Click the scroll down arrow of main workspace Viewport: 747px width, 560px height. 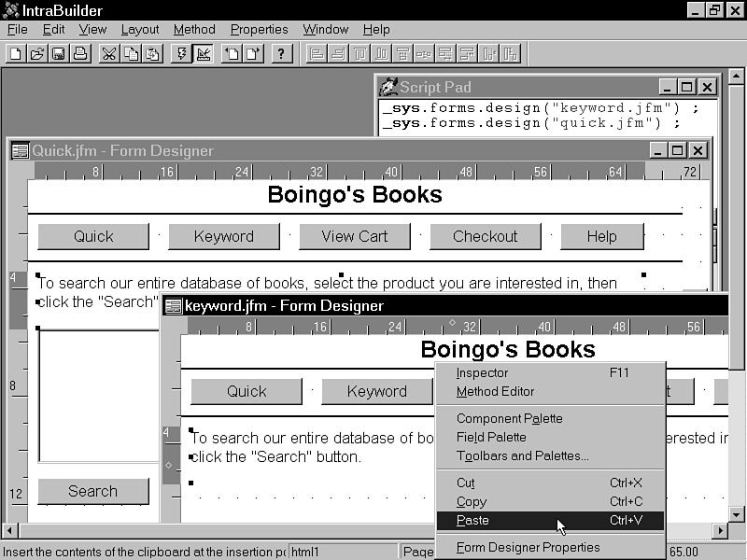pyautogui.click(x=737, y=514)
